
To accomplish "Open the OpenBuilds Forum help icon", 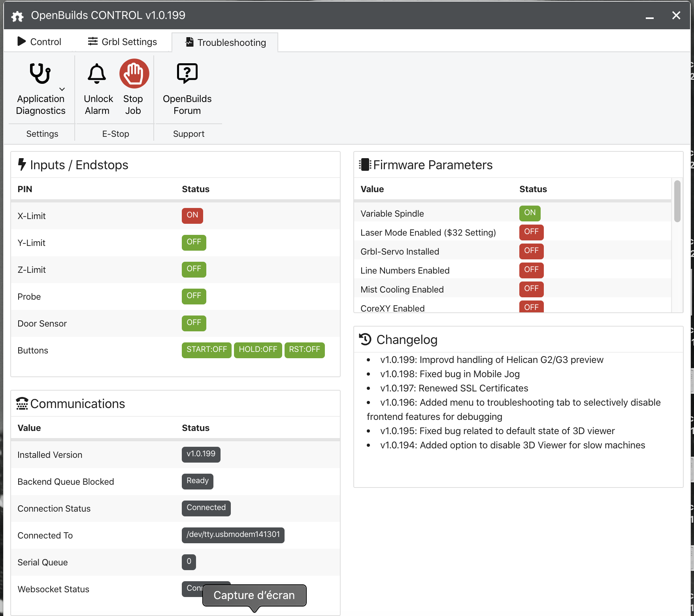I will pyautogui.click(x=187, y=74).
